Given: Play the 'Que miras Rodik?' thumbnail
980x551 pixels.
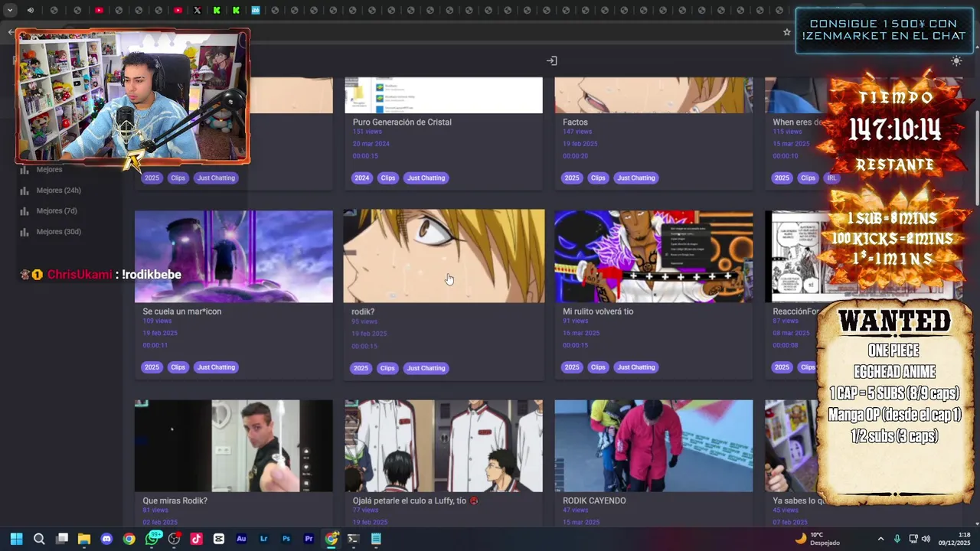Looking at the screenshot, I should coord(234,445).
